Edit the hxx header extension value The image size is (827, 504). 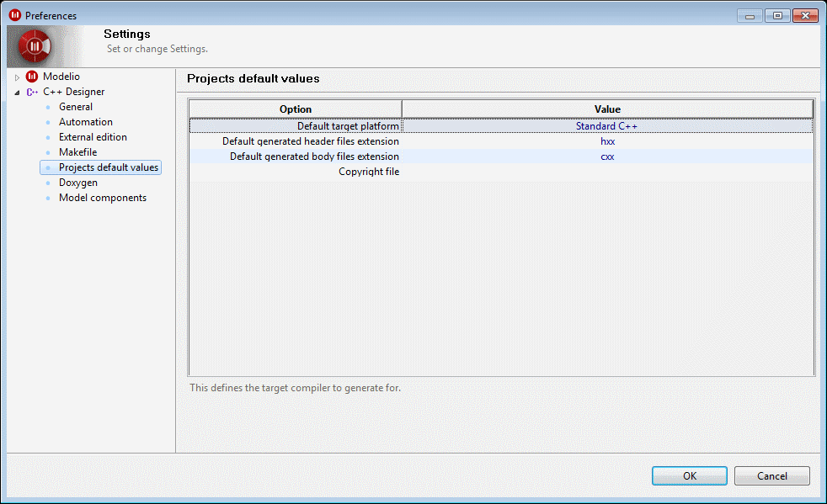tap(607, 141)
